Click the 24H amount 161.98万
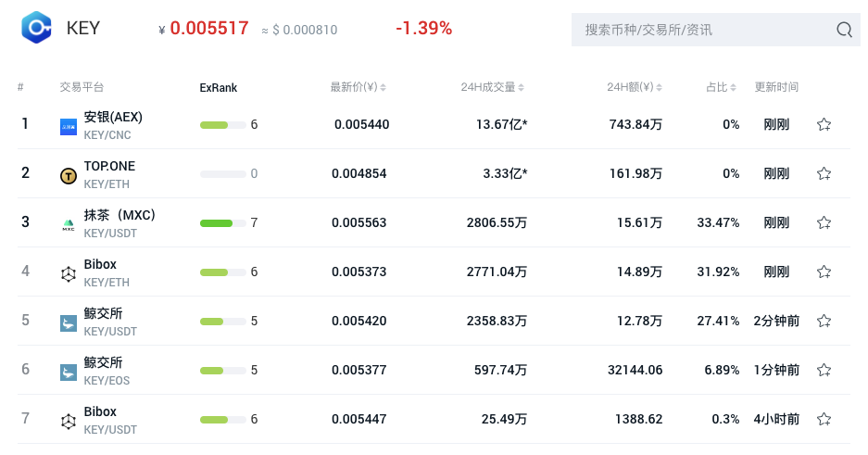 pos(635,174)
